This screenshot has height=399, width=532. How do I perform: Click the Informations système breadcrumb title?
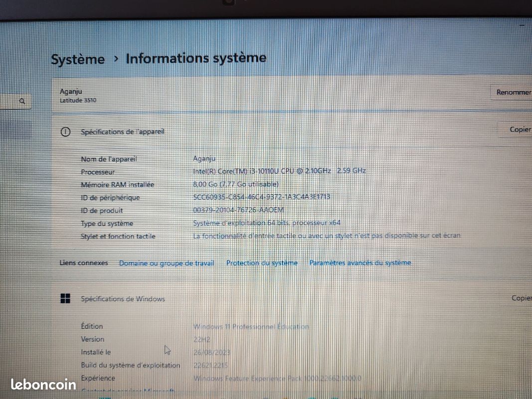coord(196,58)
